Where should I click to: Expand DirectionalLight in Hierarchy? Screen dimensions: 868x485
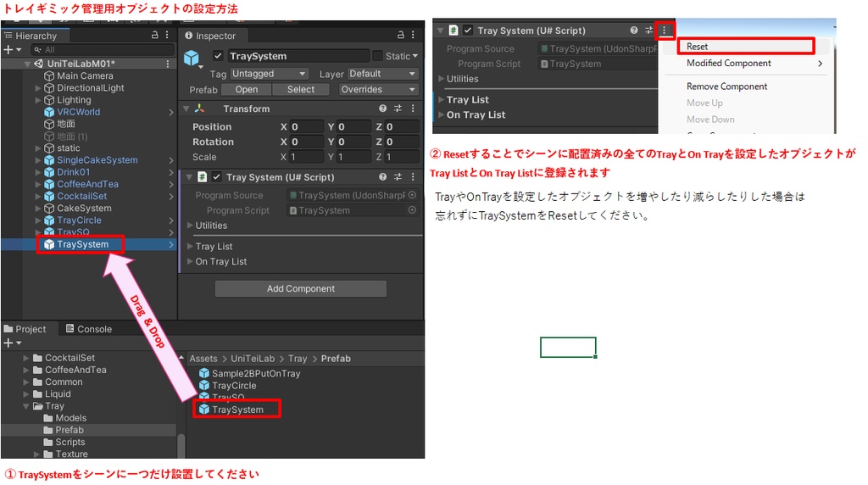click(38, 88)
